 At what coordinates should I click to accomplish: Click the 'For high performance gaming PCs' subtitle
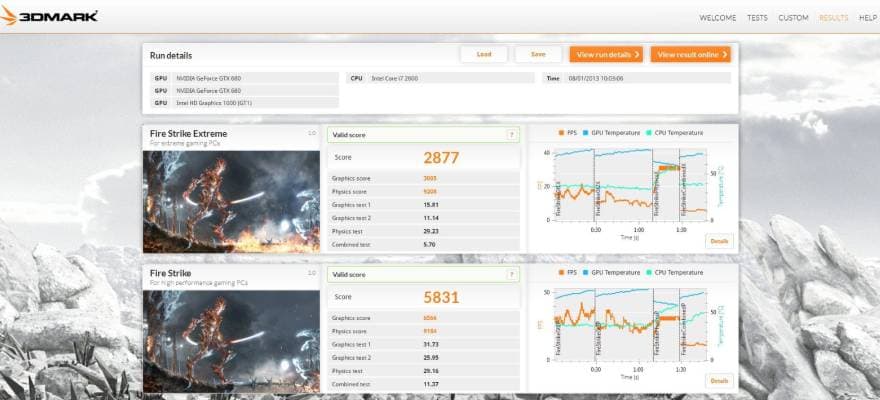click(199, 283)
